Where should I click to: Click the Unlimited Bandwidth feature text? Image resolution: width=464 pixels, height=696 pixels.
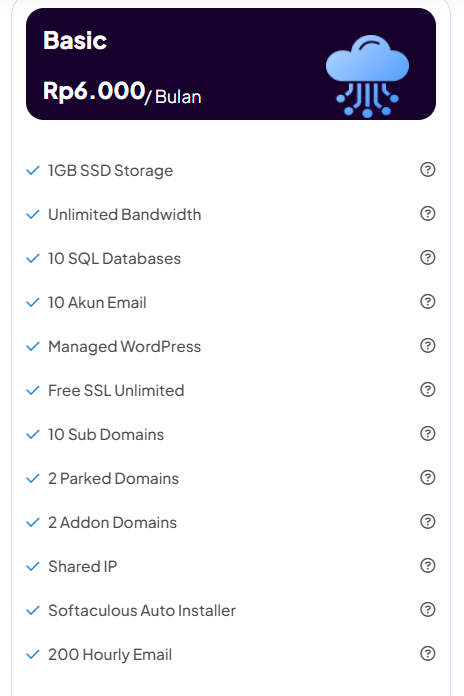[x=124, y=214]
